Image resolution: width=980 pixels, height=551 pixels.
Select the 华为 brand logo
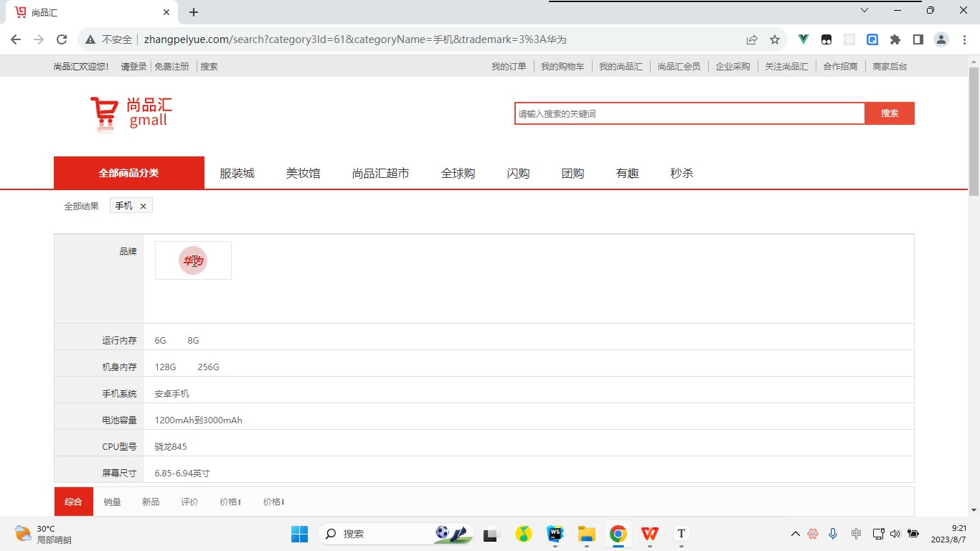tap(193, 260)
